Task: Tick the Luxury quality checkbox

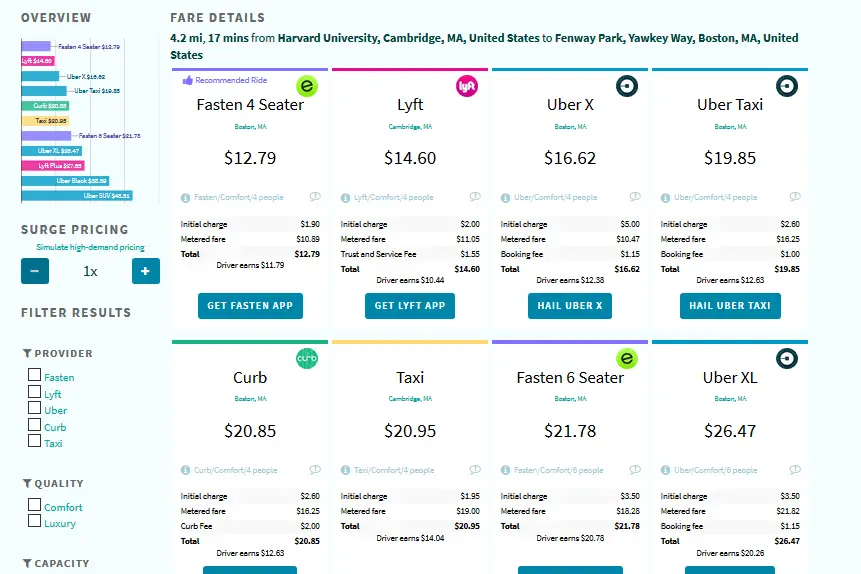Action: tap(35, 521)
